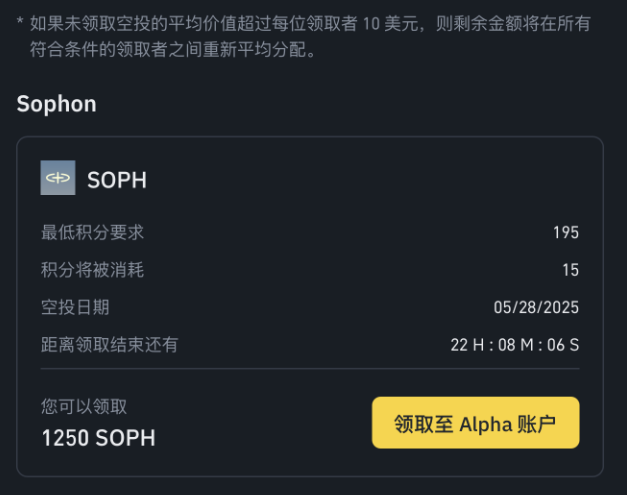The height and width of the screenshot is (495, 627).
Task: Click the Sophon section heading
Action: (x=56, y=104)
